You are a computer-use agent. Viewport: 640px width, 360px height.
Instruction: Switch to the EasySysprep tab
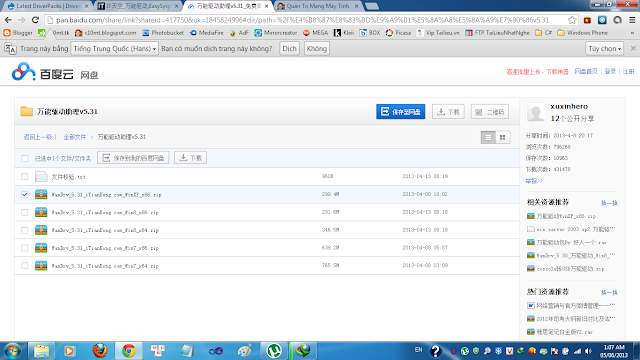[x=138, y=6]
